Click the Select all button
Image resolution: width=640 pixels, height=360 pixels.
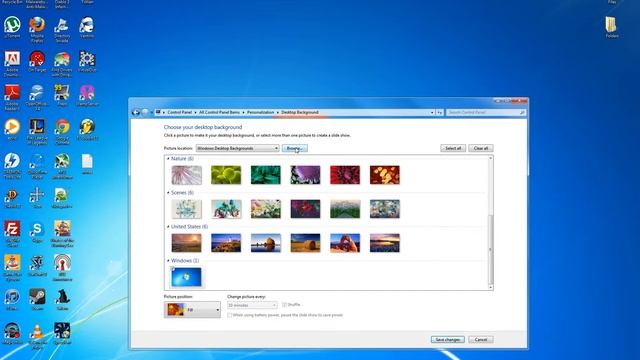[453, 148]
